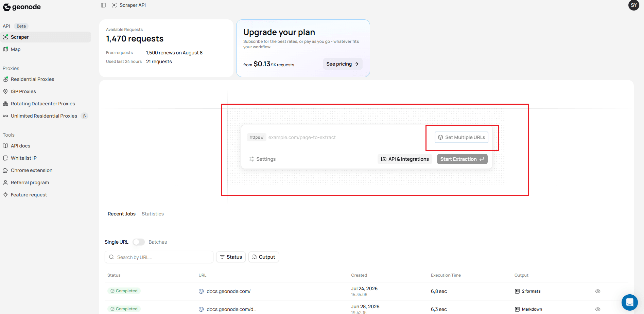Image resolution: width=644 pixels, height=314 pixels.
Task: Open Map in the sidebar
Action: (x=46, y=49)
